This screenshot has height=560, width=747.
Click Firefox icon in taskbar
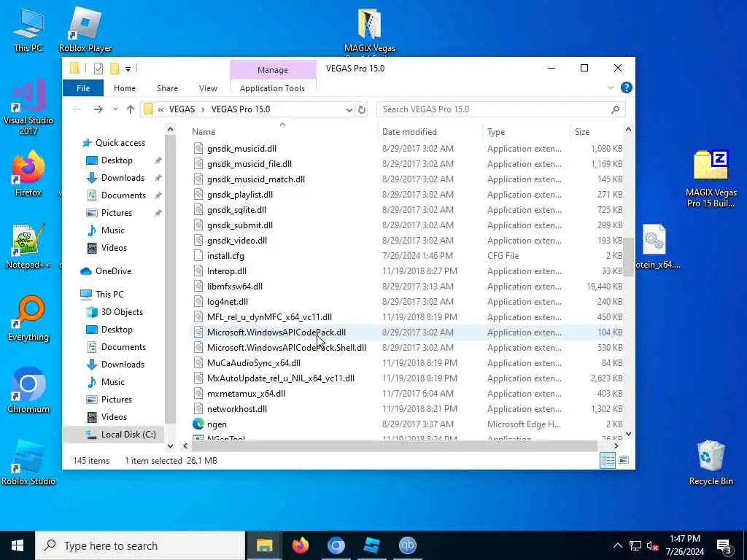click(x=300, y=545)
